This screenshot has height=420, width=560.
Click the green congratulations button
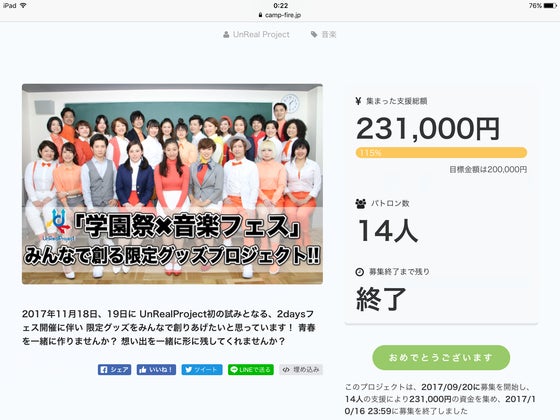pos(441,358)
